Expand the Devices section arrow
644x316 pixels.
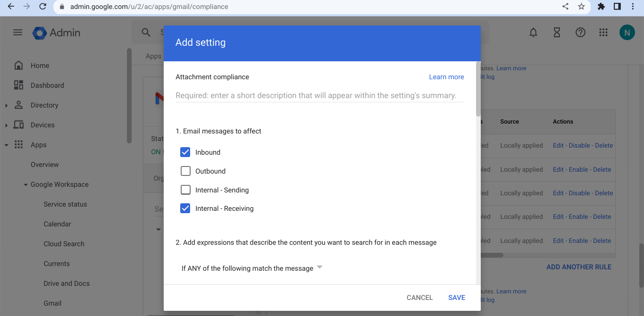[x=6, y=125]
